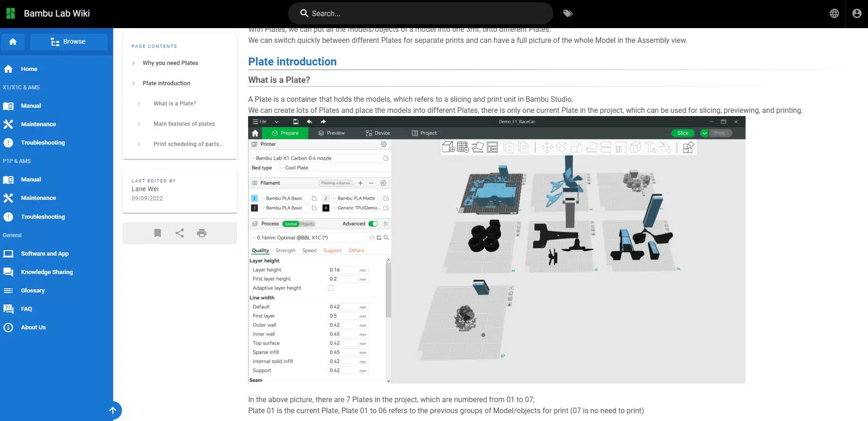This screenshot has width=868, height=421.
Task: Open the 0.16mm Optimal process preset dropdown
Action: (309, 238)
